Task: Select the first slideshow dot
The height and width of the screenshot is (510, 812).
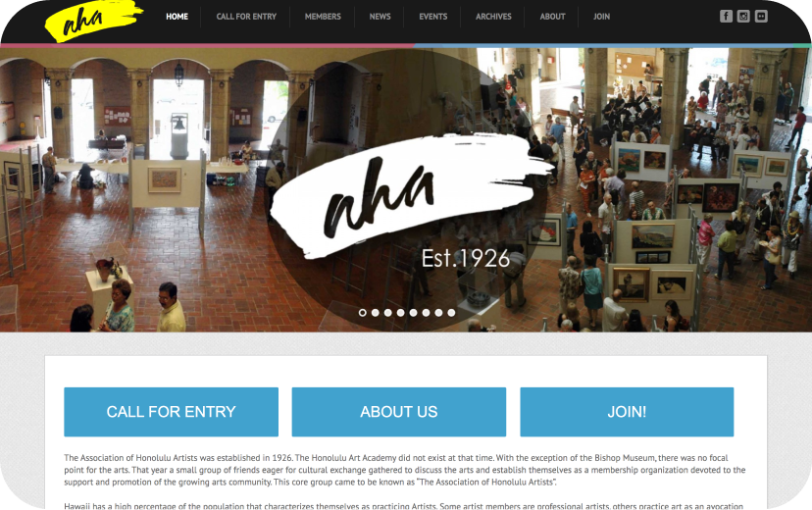Action: pos(363,313)
